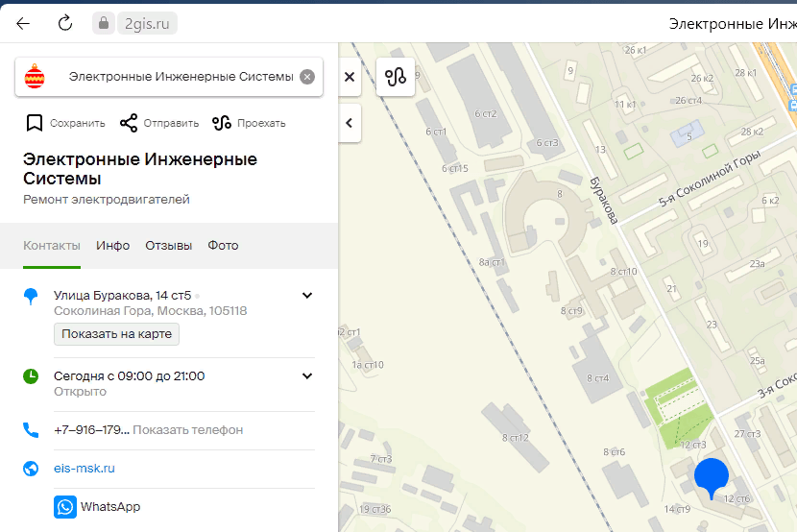Click building label 28 к2 on map

752,132
